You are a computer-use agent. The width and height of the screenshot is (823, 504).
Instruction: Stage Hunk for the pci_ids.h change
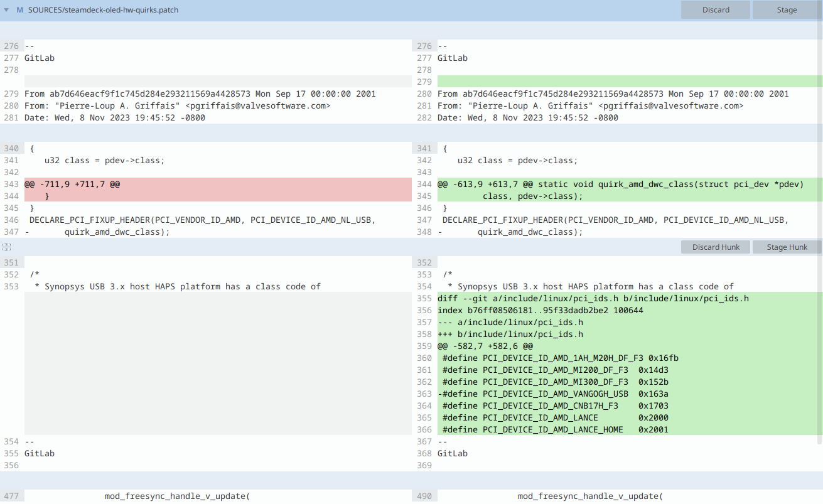coord(787,247)
